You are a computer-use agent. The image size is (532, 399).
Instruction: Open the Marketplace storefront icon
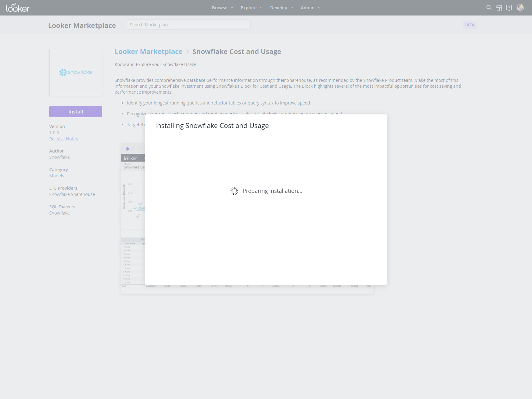499,7
